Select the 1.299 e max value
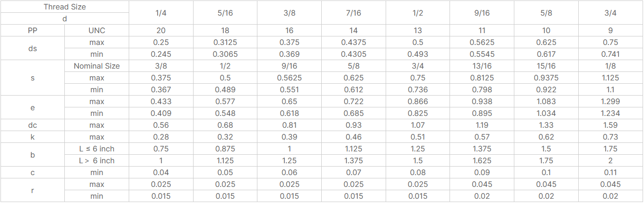The image size is (644, 203). coord(610,101)
